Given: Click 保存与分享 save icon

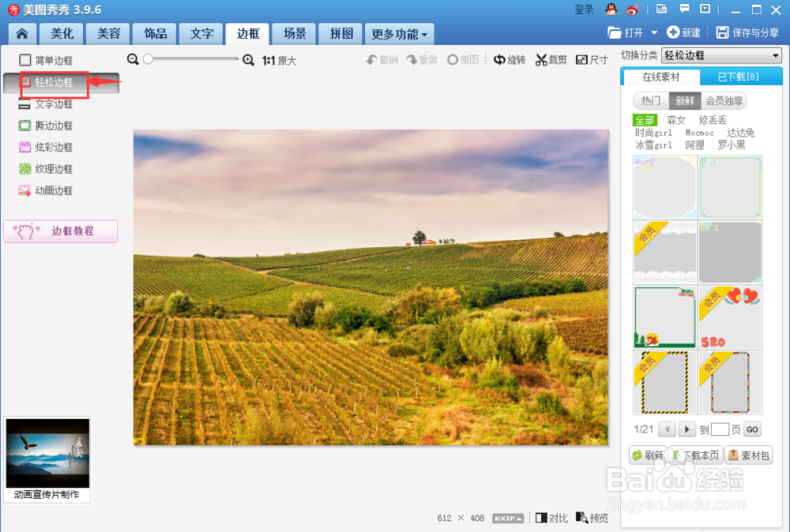Looking at the screenshot, I should tap(747, 32).
